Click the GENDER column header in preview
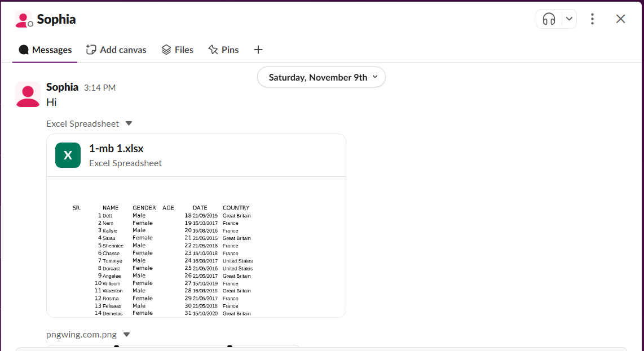 coord(144,208)
